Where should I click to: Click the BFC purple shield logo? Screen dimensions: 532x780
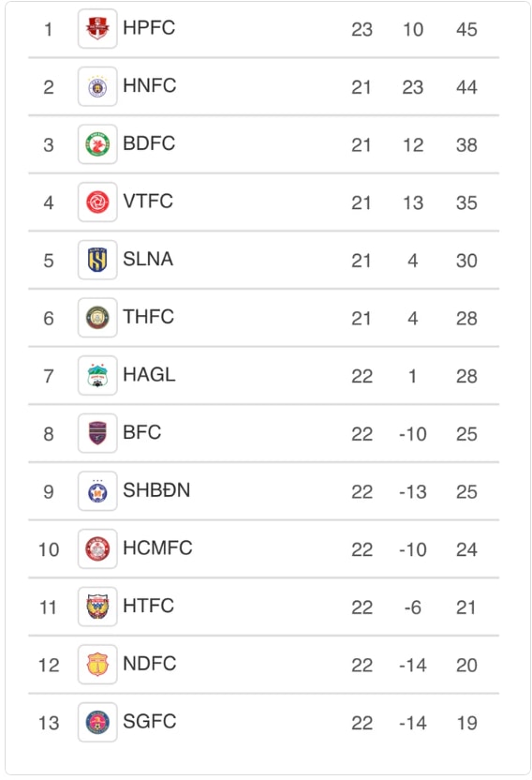coord(97,433)
